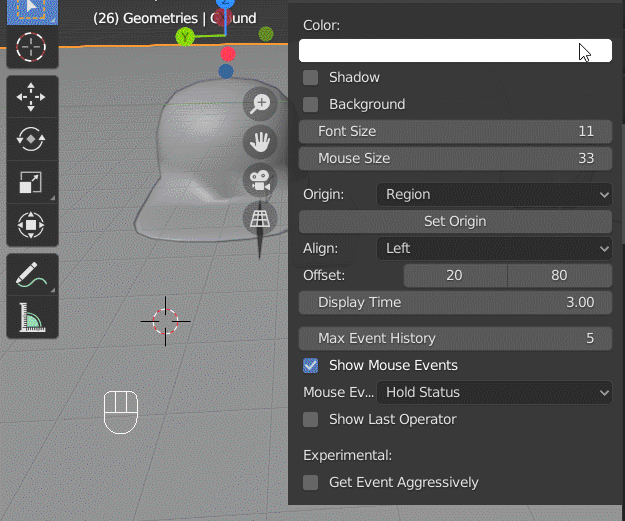
Task: Click the Offset X value 20
Action: pyautogui.click(x=455, y=275)
